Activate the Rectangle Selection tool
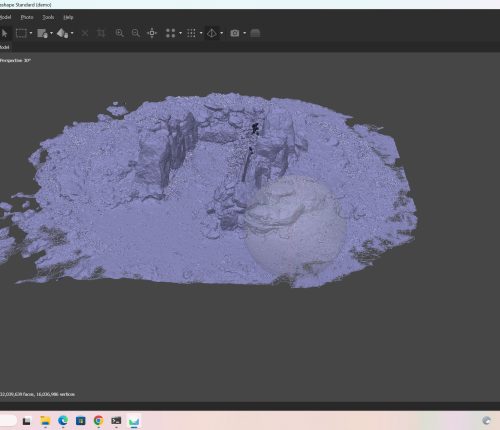 [x=21, y=33]
